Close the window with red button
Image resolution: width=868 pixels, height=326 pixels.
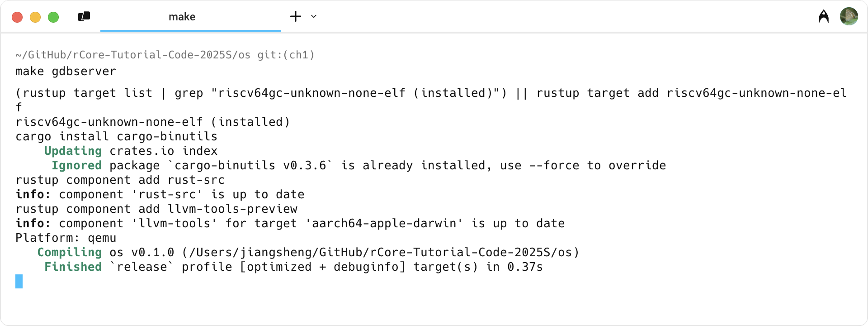[17, 17]
